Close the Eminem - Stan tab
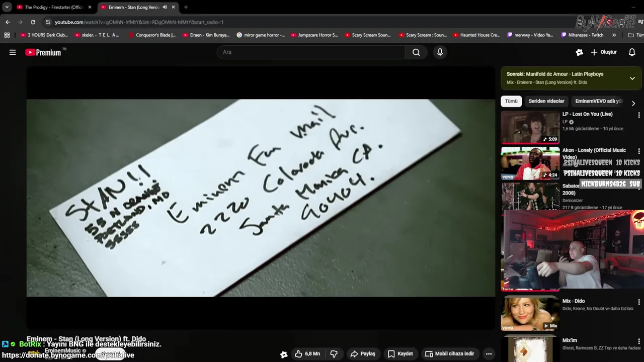 click(x=173, y=7)
